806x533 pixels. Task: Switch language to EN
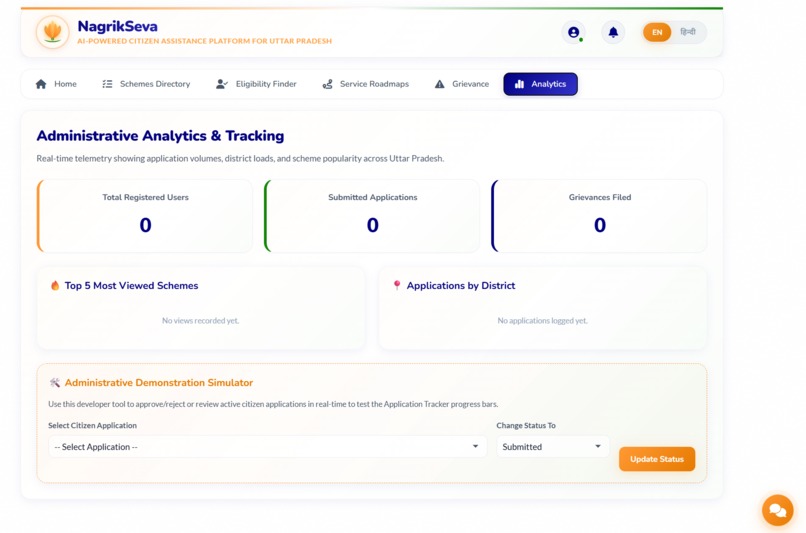[x=657, y=32]
